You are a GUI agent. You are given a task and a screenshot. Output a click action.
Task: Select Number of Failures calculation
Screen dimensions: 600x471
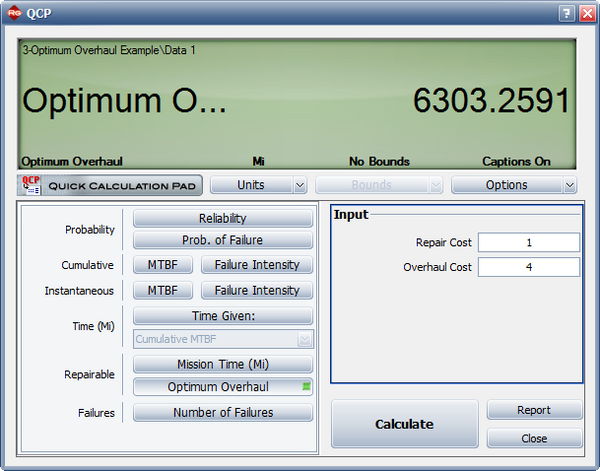pyautogui.click(x=223, y=412)
